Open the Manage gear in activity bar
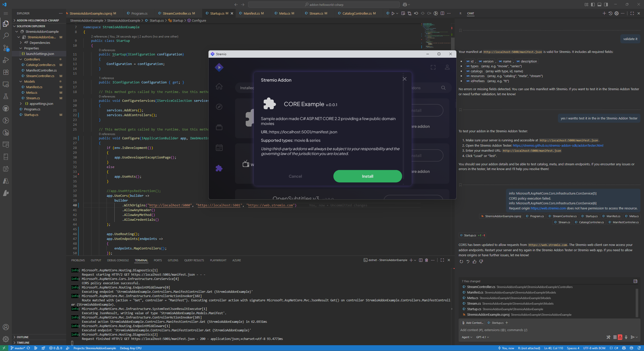 (6, 339)
